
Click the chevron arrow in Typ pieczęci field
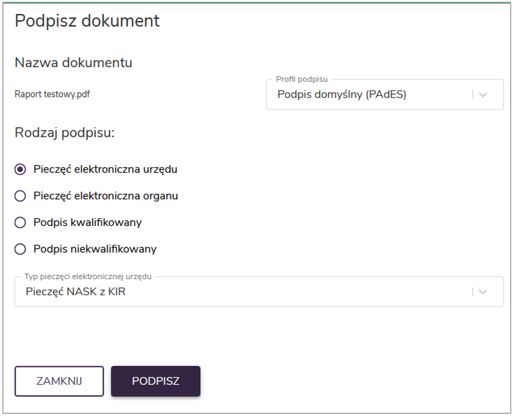483,292
